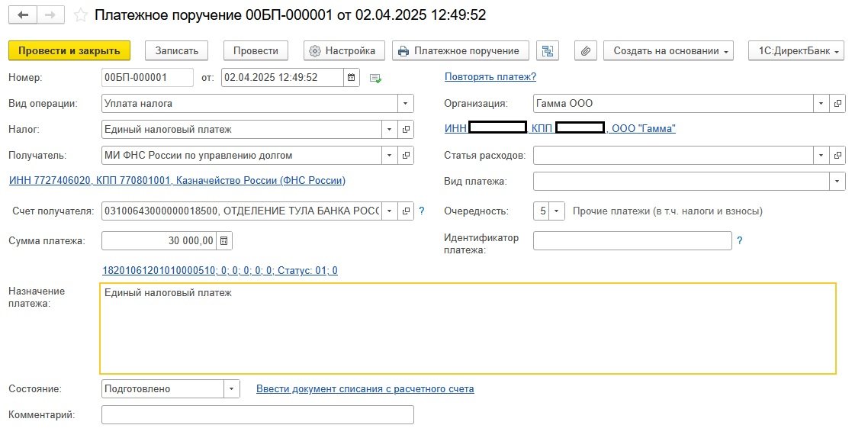This screenshot has height=438, width=868.
Task: Click the paperclip attached files icon
Action: (585, 50)
